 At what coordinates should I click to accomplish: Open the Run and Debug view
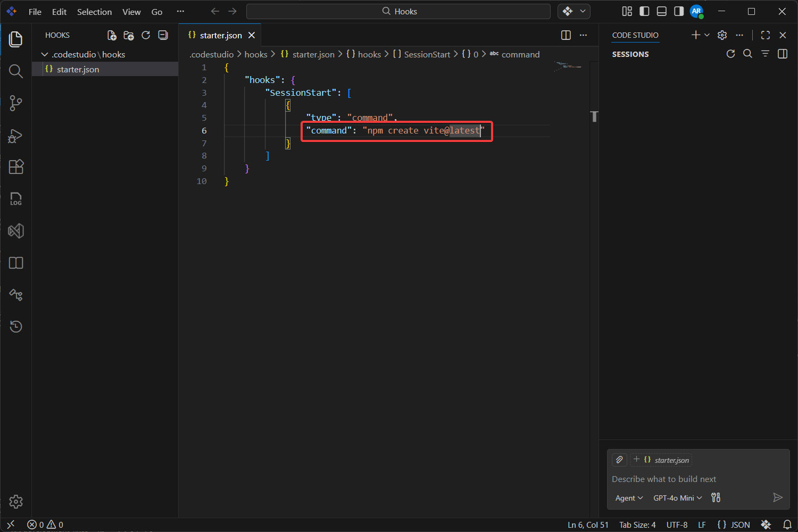click(x=15, y=136)
